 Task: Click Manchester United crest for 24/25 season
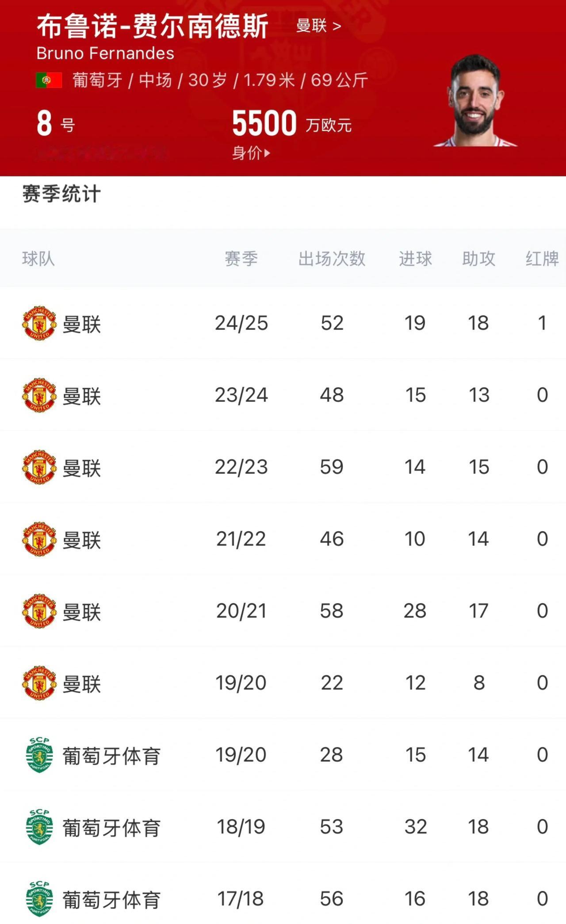point(39,323)
